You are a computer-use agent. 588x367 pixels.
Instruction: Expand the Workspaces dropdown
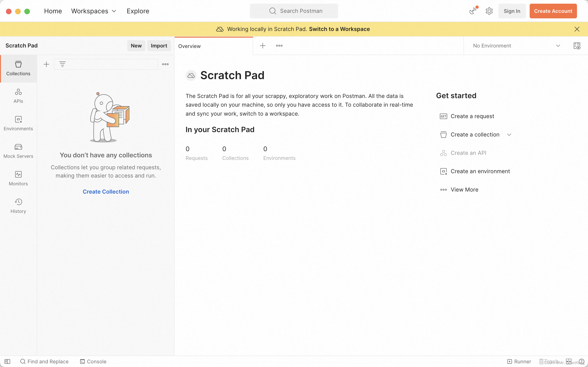point(94,11)
